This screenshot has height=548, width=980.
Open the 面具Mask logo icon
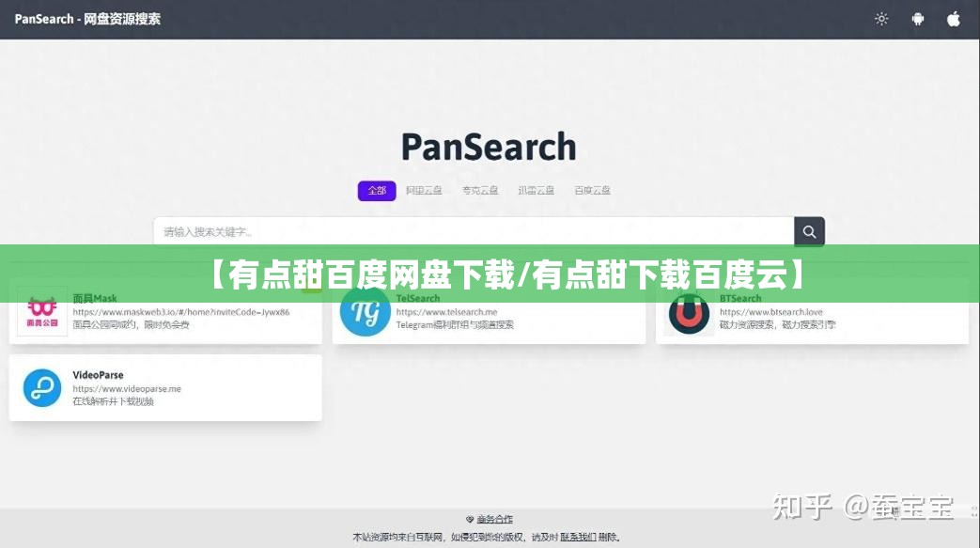click(x=42, y=312)
